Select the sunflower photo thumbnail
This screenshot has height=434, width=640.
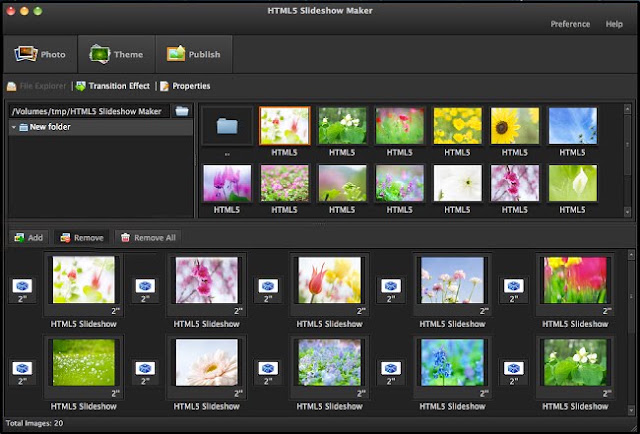pos(515,126)
